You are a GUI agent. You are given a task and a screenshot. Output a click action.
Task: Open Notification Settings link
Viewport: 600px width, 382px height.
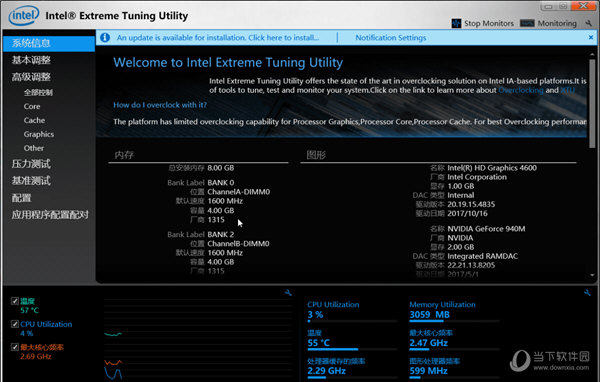point(391,38)
